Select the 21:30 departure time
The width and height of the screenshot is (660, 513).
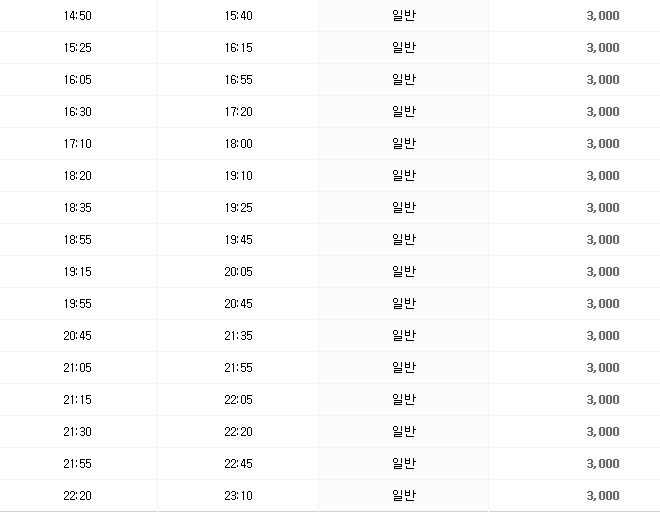[x=77, y=432]
